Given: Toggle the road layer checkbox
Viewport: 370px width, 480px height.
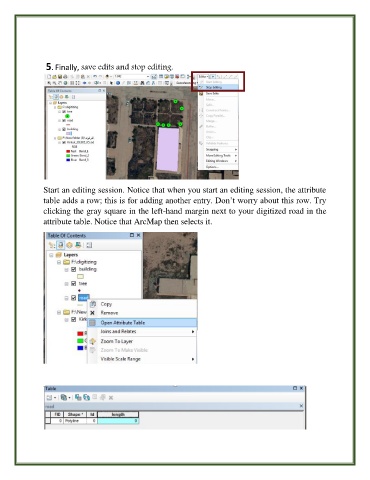Looking at the screenshot, I should 74,298.
